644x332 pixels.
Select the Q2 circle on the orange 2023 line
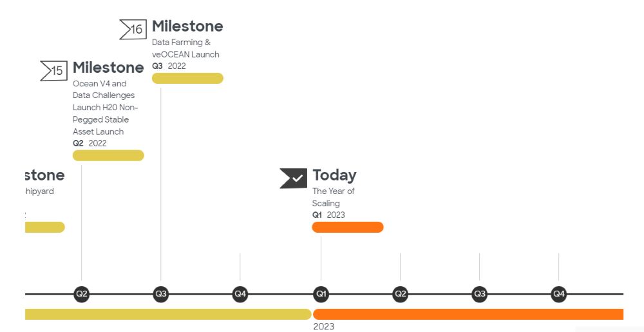pyautogui.click(x=401, y=294)
